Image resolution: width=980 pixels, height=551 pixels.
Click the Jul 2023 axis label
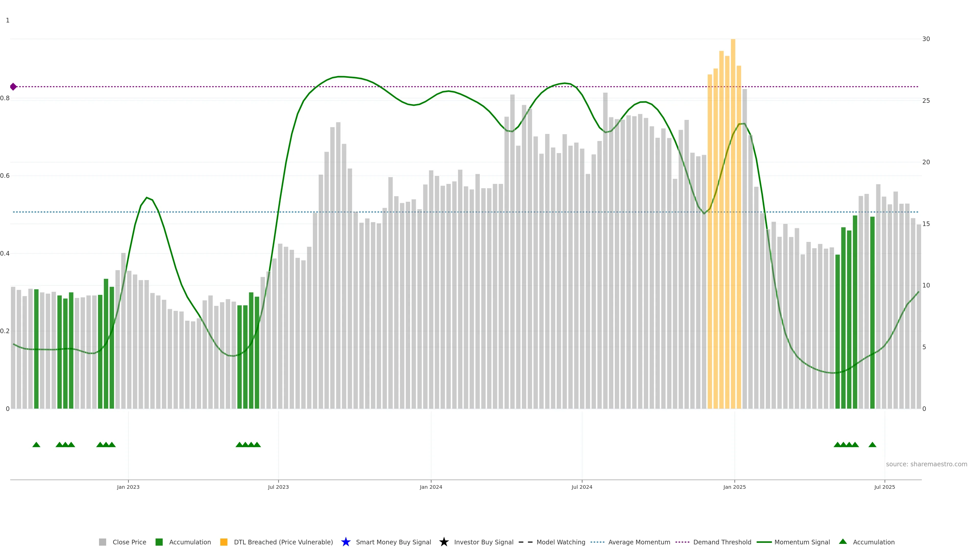click(278, 487)
